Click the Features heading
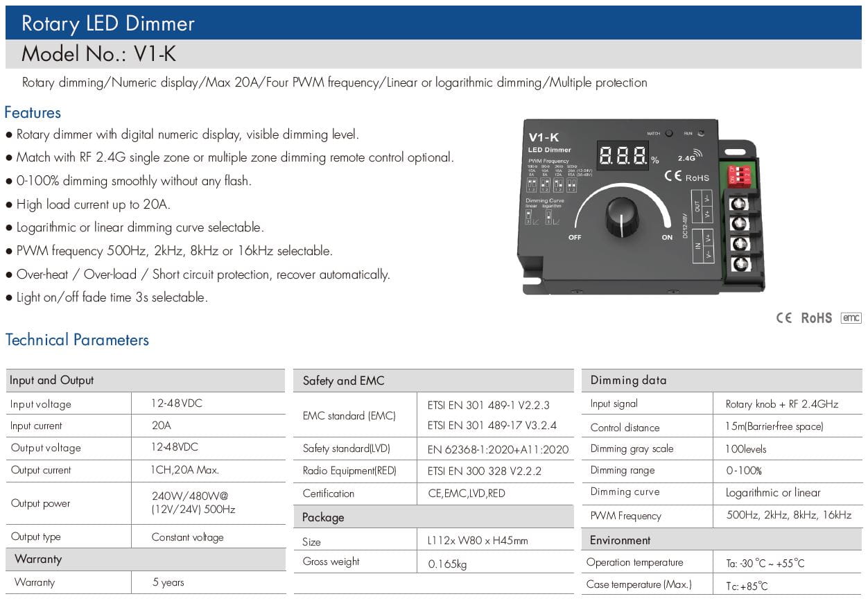The image size is (868, 601). [x=33, y=112]
